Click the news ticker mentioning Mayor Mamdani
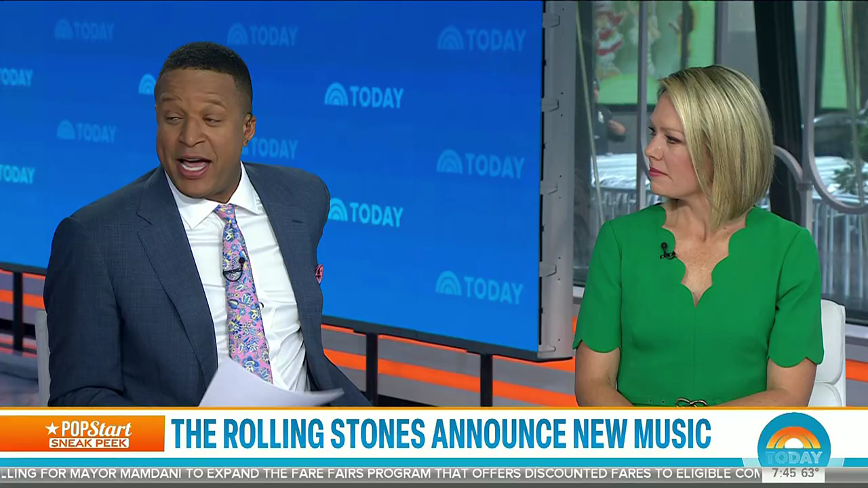Image resolution: width=868 pixels, height=488 pixels. tap(380, 473)
